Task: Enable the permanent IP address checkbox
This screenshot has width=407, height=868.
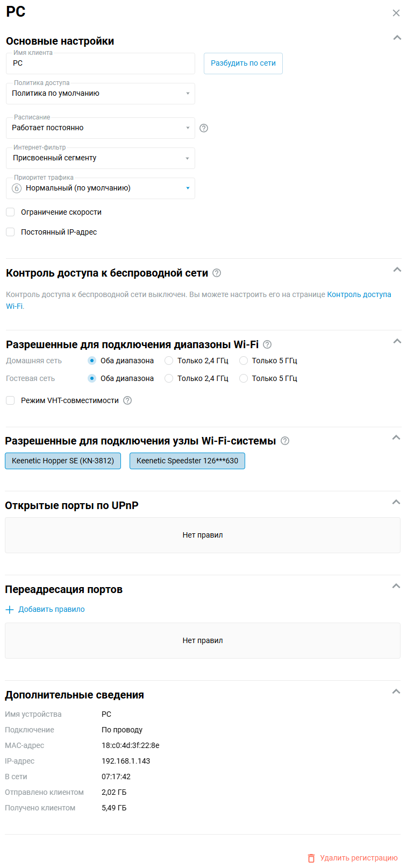Action: point(10,232)
